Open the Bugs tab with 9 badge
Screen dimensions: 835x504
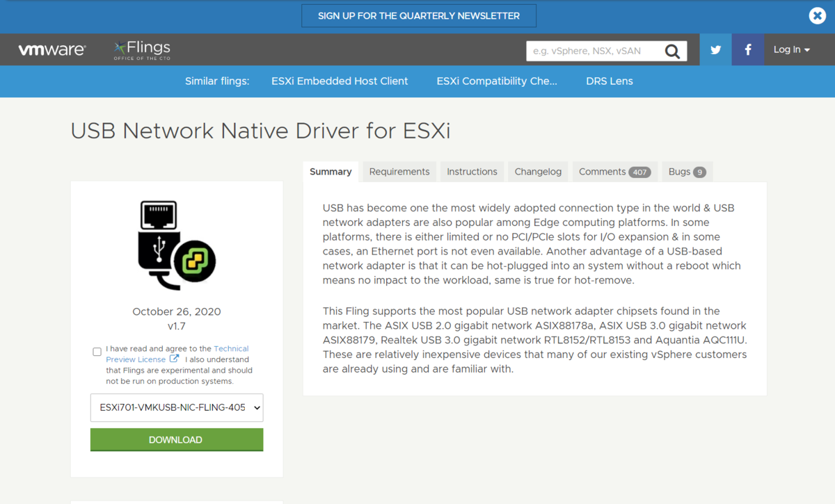(687, 172)
